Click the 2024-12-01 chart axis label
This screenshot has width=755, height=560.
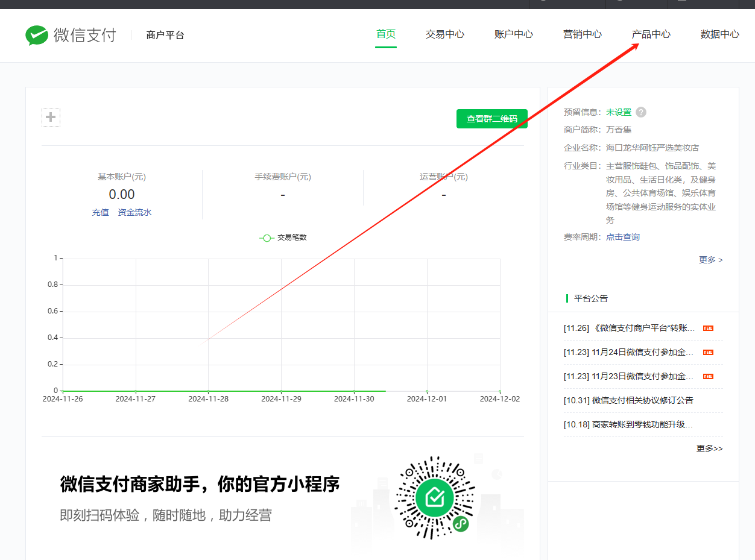427,398
